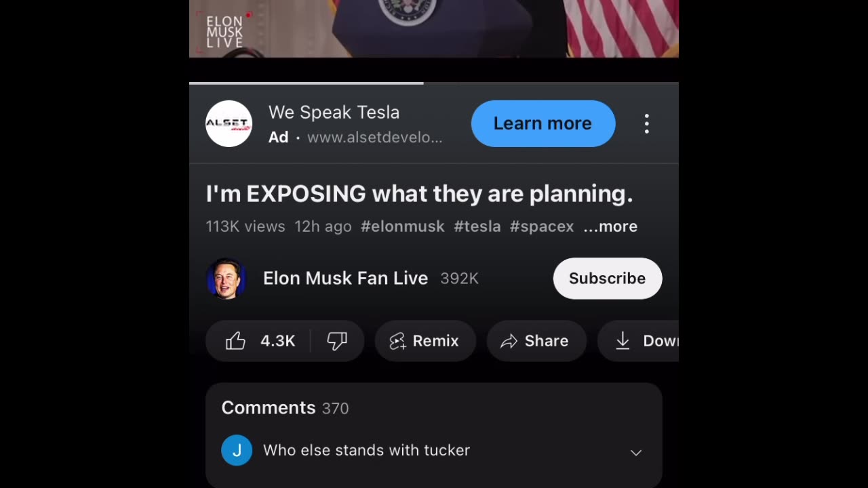Open the Elon Musk Fan Live channel name

345,279
